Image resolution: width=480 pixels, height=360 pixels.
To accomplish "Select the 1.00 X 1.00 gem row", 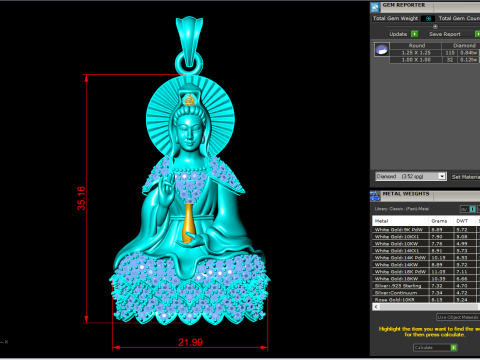I will (x=434, y=60).
